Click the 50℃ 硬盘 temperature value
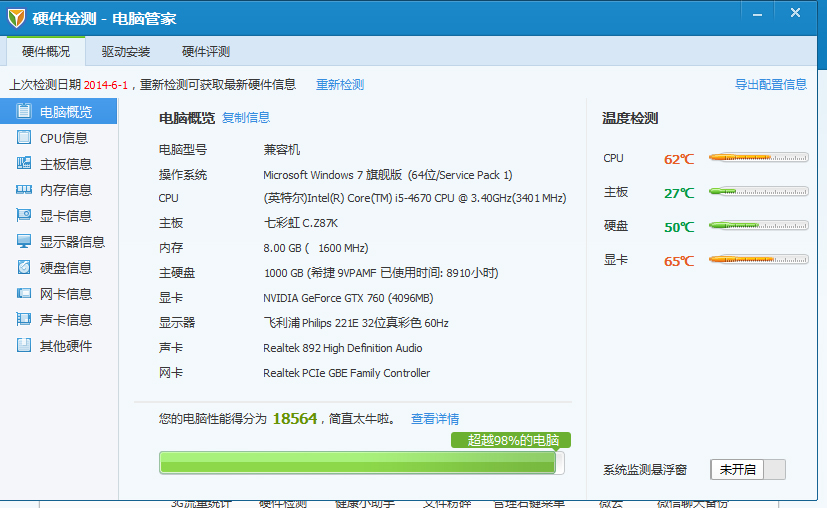Image resolution: width=827 pixels, height=508 pixels. [x=679, y=227]
